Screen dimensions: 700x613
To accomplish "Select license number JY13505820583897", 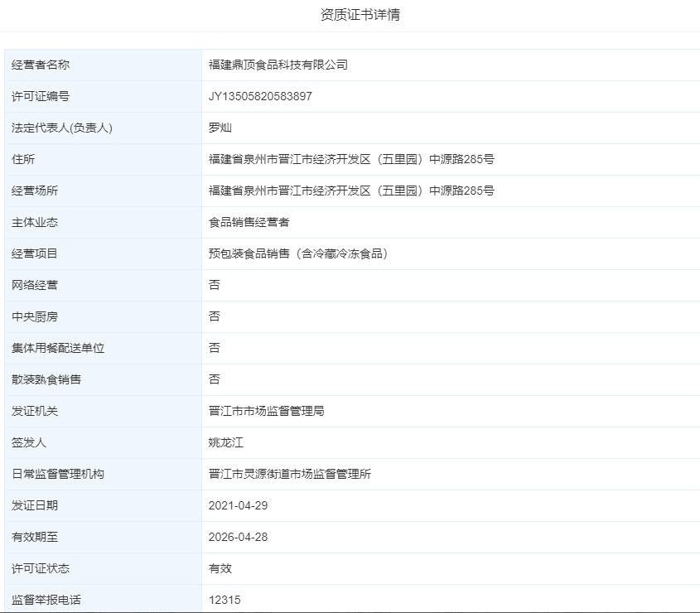I will click(260, 96).
